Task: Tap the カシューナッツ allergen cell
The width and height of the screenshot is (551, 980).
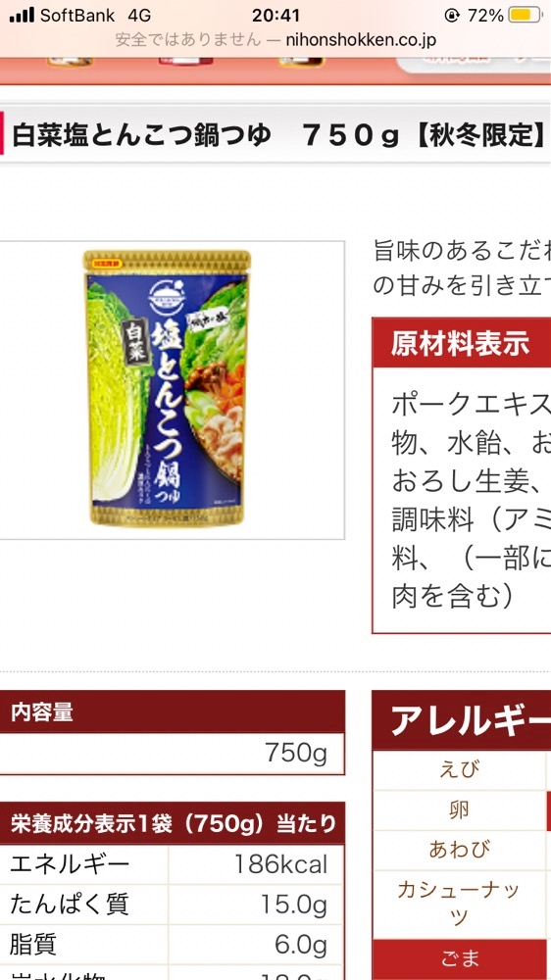Action: pos(460,904)
